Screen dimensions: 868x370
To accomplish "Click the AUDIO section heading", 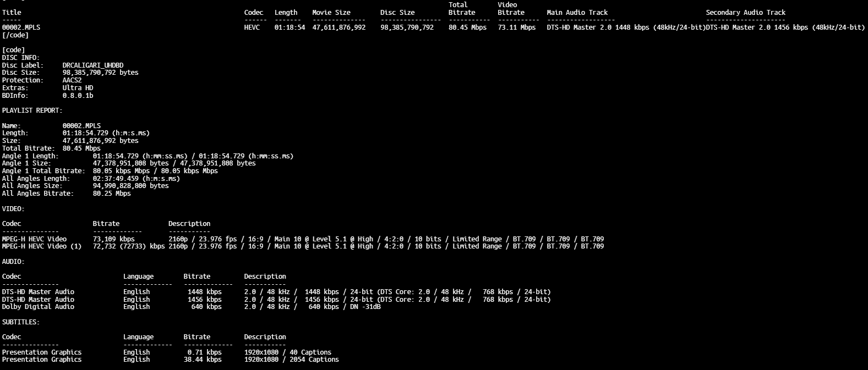I will point(13,262).
